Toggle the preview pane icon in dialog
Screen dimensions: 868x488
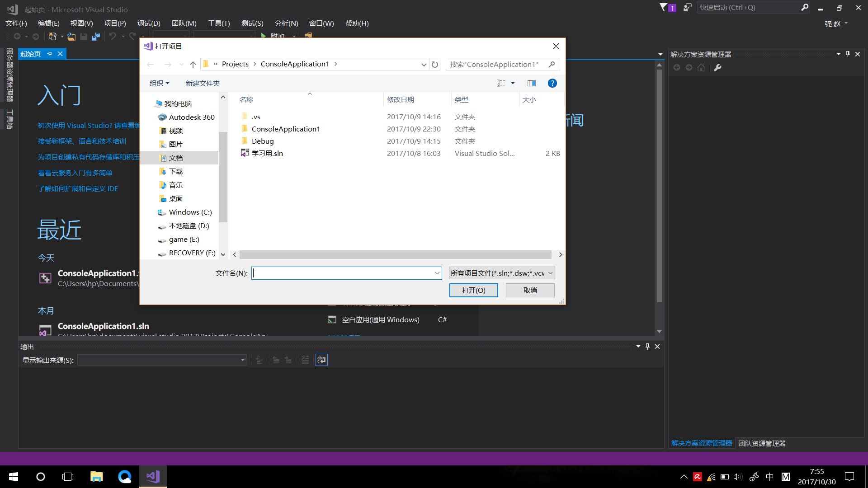point(532,83)
